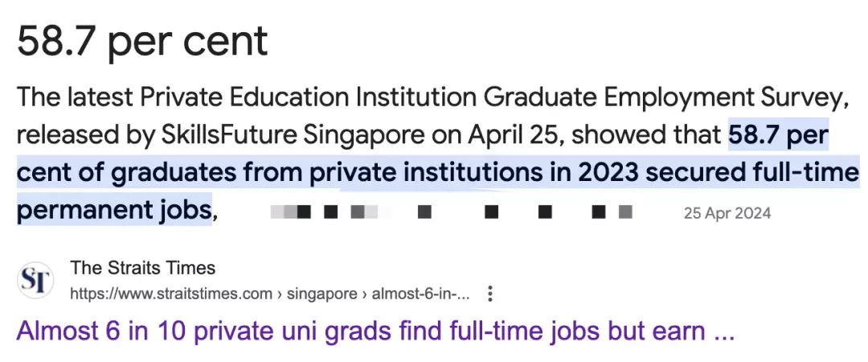Image resolution: width=868 pixels, height=362 pixels.
Task: Open the three-dot About this result menu
Action: 489,294
